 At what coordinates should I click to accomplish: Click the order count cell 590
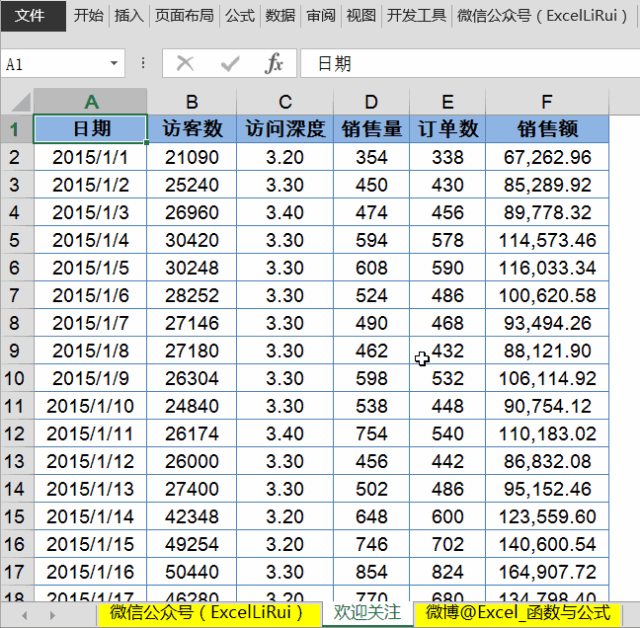coord(447,268)
